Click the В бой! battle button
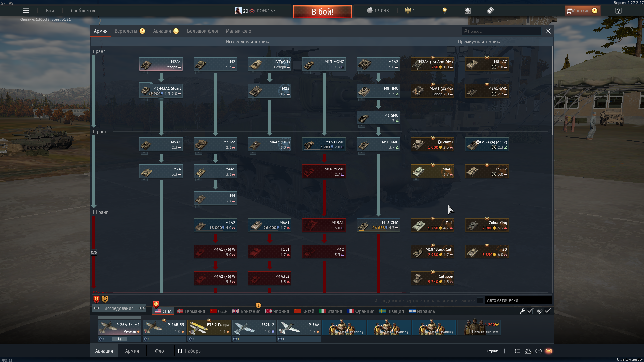This screenshot has height=362, width=644. click(x=322, y=12)
